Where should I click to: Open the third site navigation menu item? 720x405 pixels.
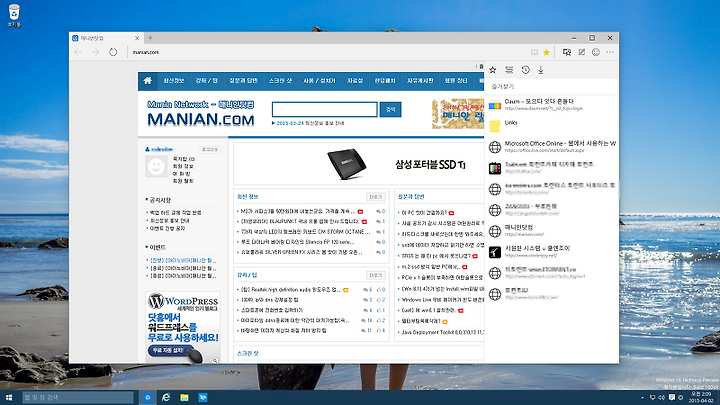243,81
